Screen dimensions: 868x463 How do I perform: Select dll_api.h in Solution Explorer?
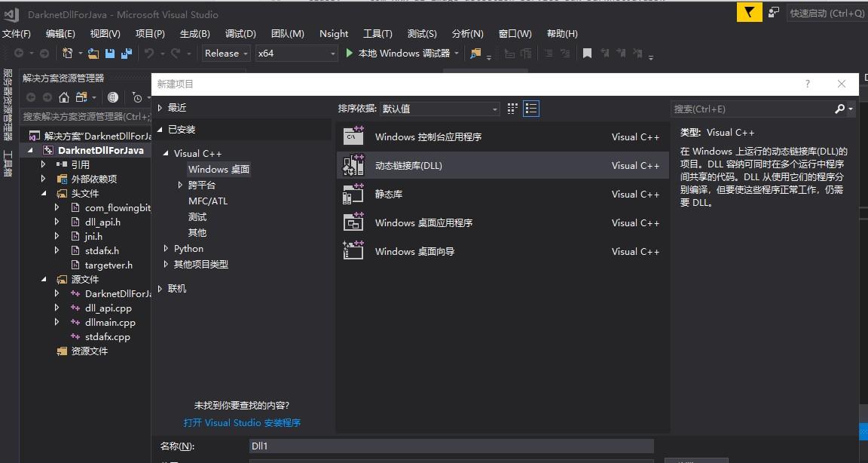(x=102, y=222)
